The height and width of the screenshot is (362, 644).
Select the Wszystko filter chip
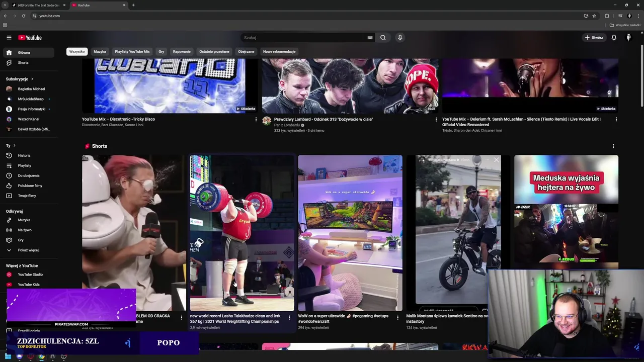pyautogui.click(x=77, y=51)
